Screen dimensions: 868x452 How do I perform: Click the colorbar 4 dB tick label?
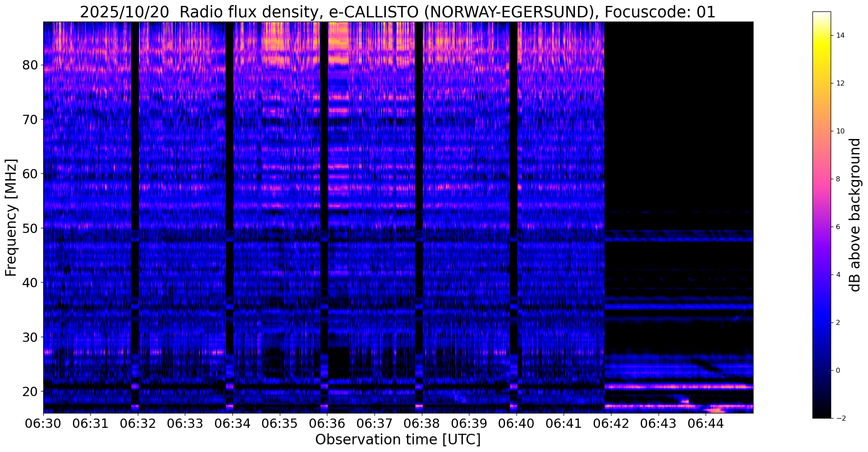coord(837,275)
